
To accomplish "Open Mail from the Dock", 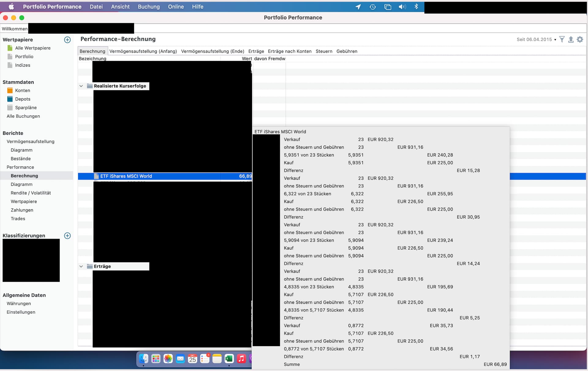I will (180, 359).
